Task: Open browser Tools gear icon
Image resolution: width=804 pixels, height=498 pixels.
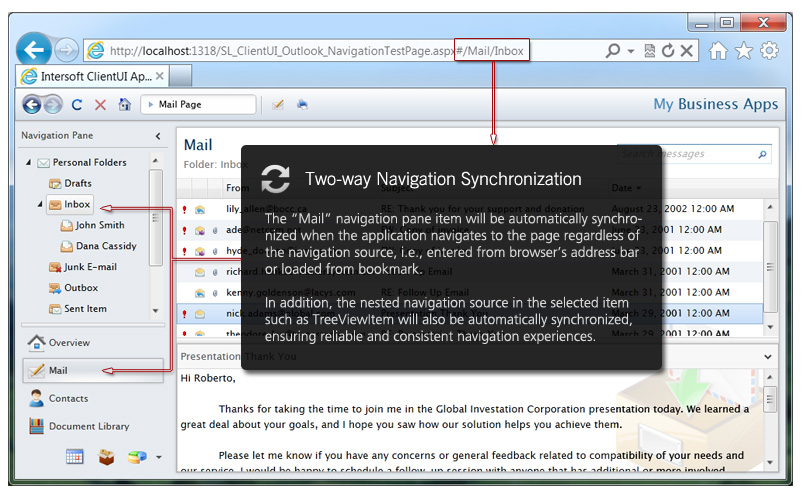Action: [x=769, y=51]
